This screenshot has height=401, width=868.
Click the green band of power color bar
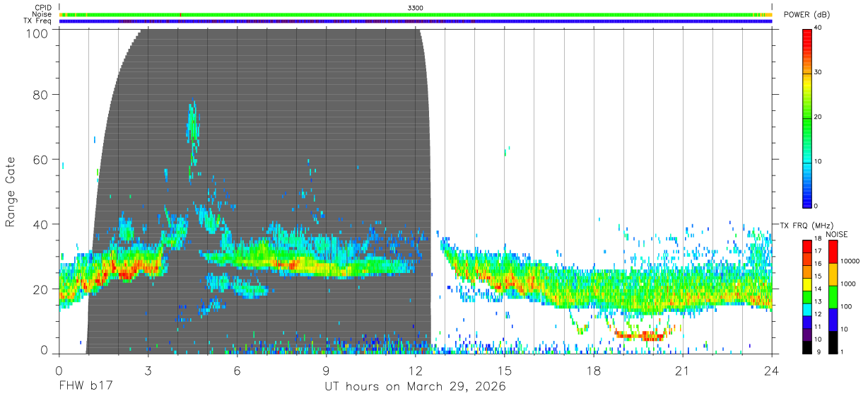[x=808, y=120]
